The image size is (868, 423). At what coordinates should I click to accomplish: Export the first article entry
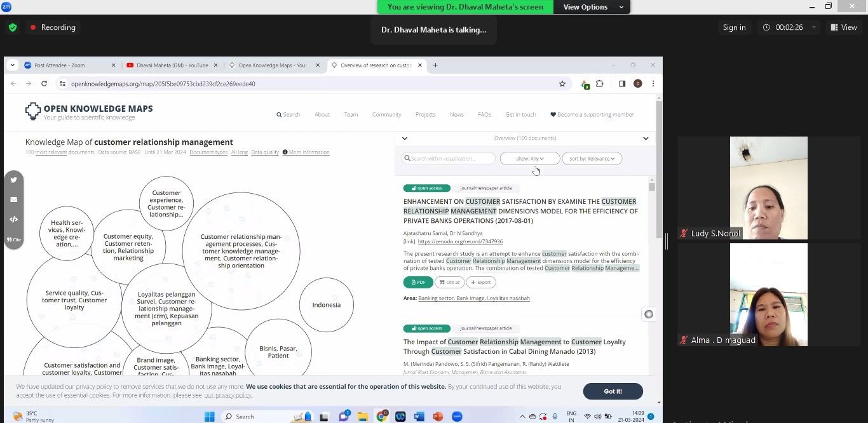click(x=481, y=282)
